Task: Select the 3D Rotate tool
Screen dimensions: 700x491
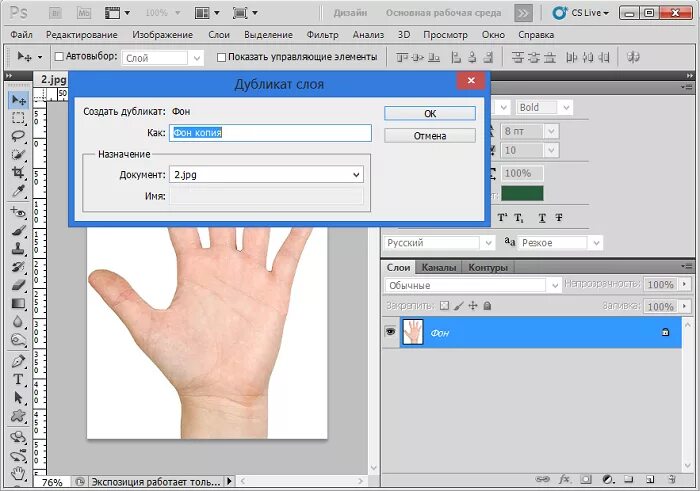Action: pos(18,437)
